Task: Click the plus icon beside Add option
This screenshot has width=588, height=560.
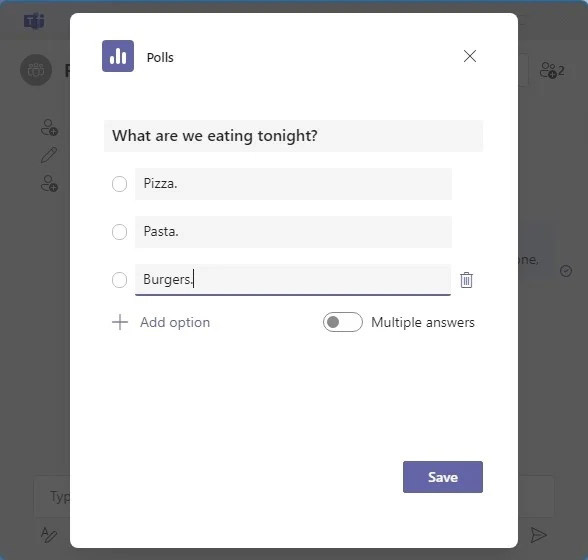Action: pos(120,322)
